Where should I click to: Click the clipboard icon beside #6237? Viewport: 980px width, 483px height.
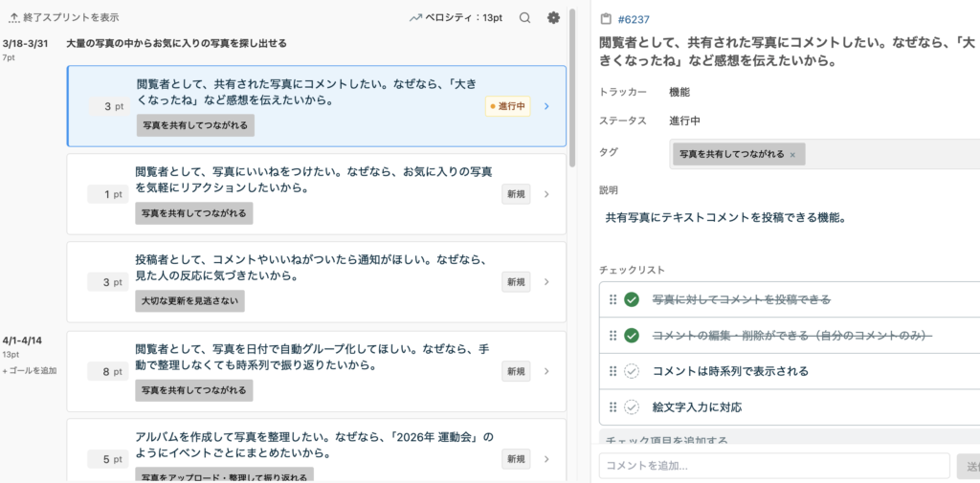point(605,19)
